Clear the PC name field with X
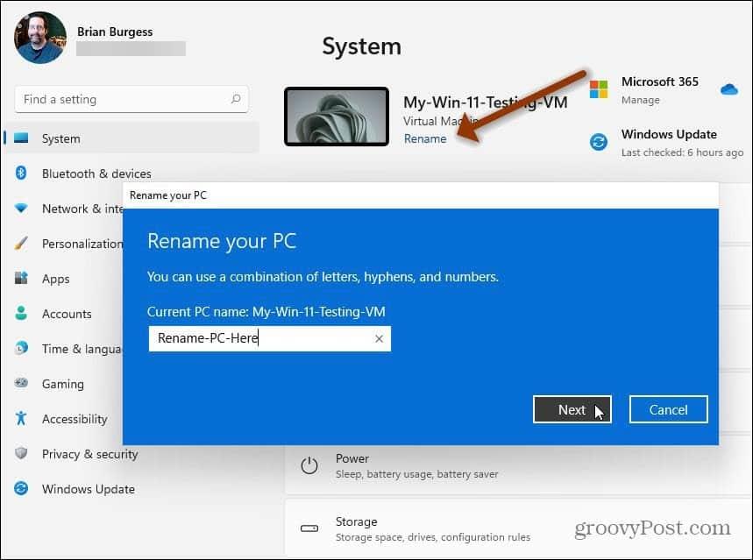 point(379,338)
